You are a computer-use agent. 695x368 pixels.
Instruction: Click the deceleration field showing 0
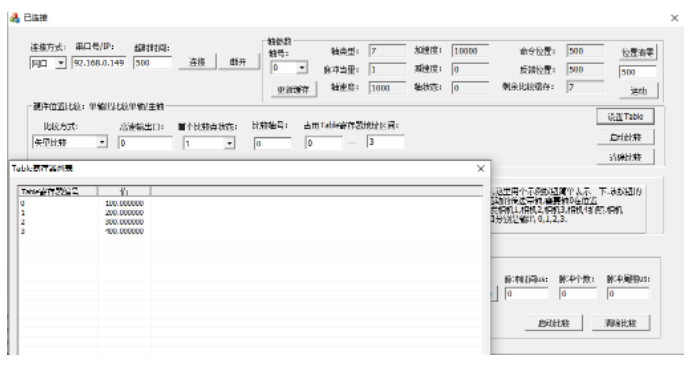pyautogui.click(x=470, y=70)
